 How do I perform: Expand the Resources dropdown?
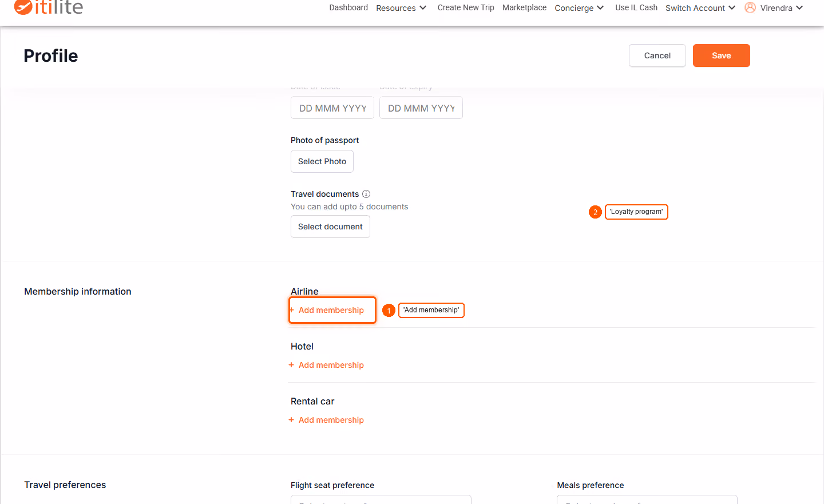401,8
